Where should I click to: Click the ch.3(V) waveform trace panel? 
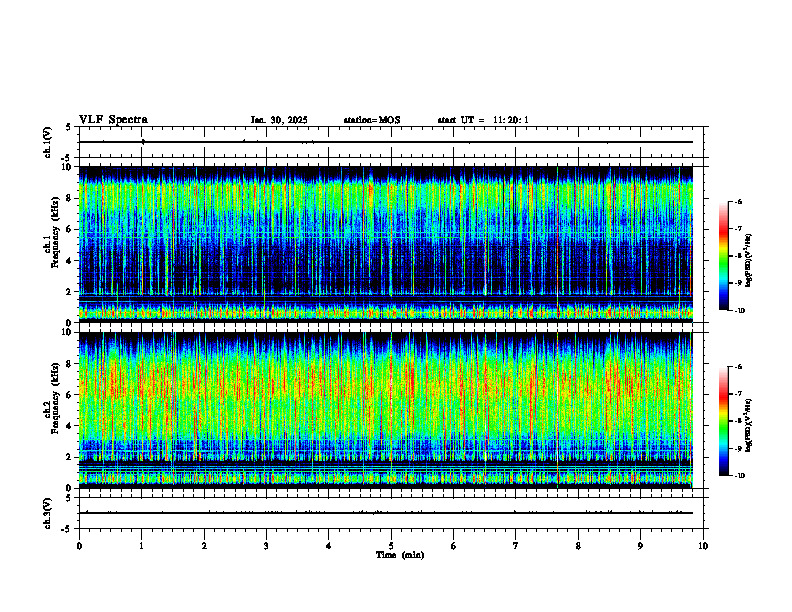pos(391,513)
